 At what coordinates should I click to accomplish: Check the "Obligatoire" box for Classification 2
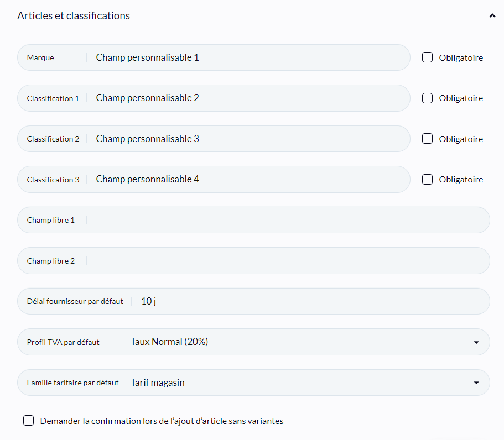[427, 138]
